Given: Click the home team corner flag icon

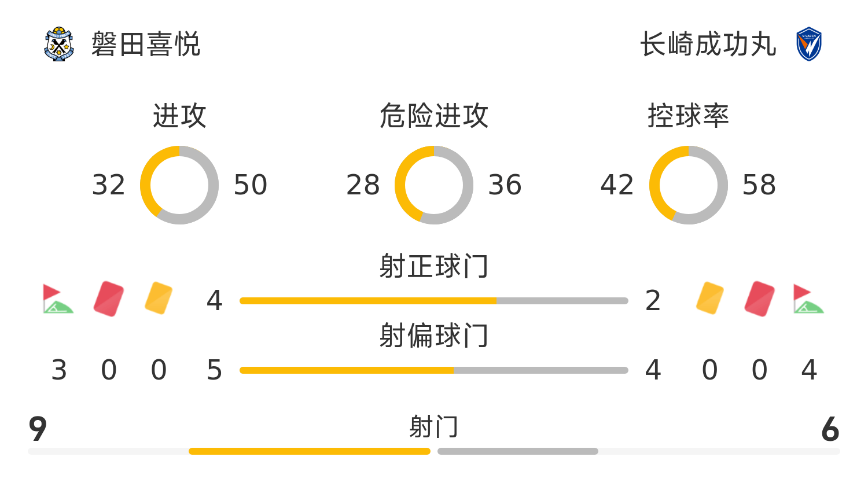Looking at the screenshot, I should (x=58, y=299).
